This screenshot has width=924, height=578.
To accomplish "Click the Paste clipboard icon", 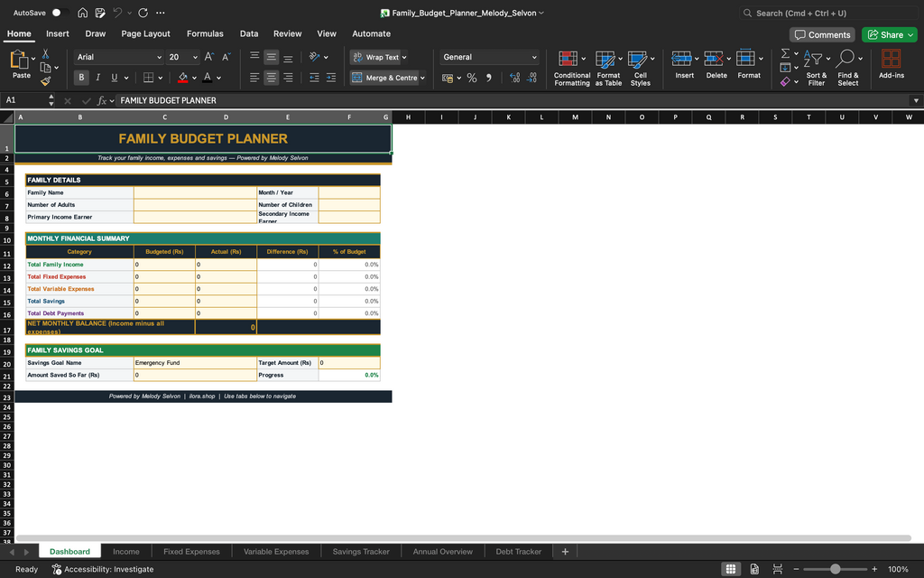I will tap(20, 60).
